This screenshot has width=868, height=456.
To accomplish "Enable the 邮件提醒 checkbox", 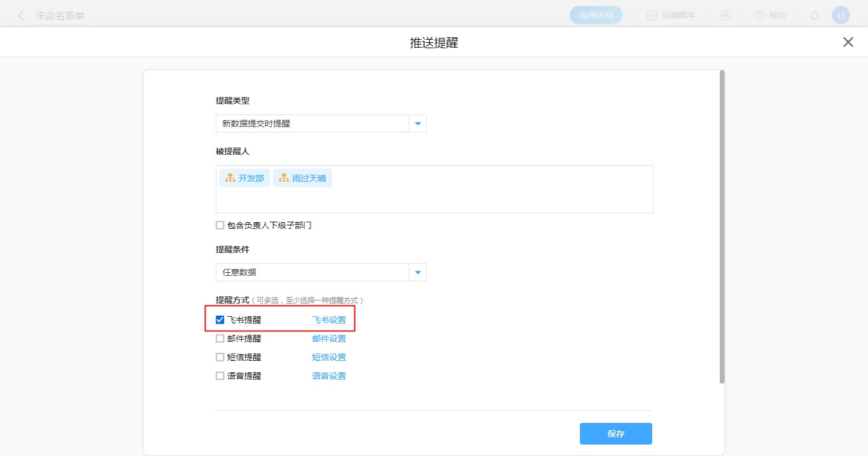I will (220, 339).
